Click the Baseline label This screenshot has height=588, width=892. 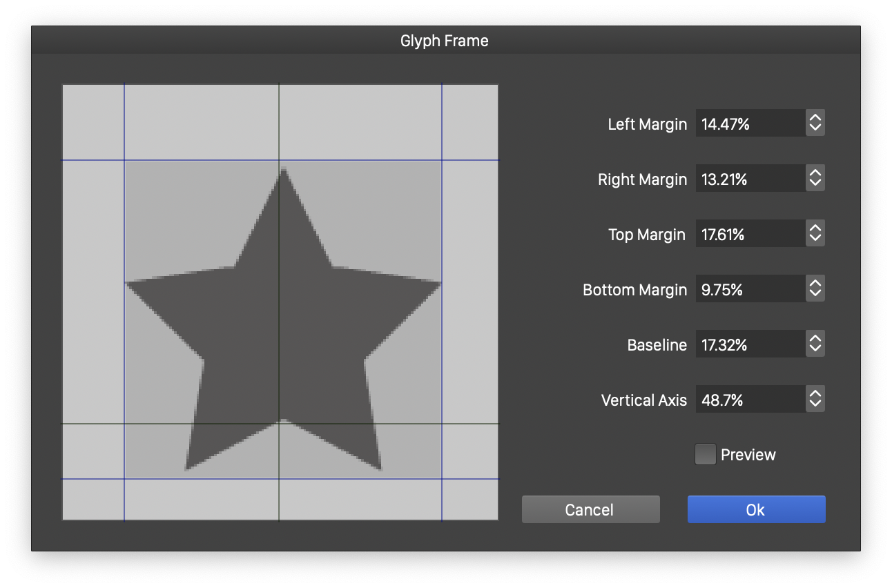(x=657, y=345)
